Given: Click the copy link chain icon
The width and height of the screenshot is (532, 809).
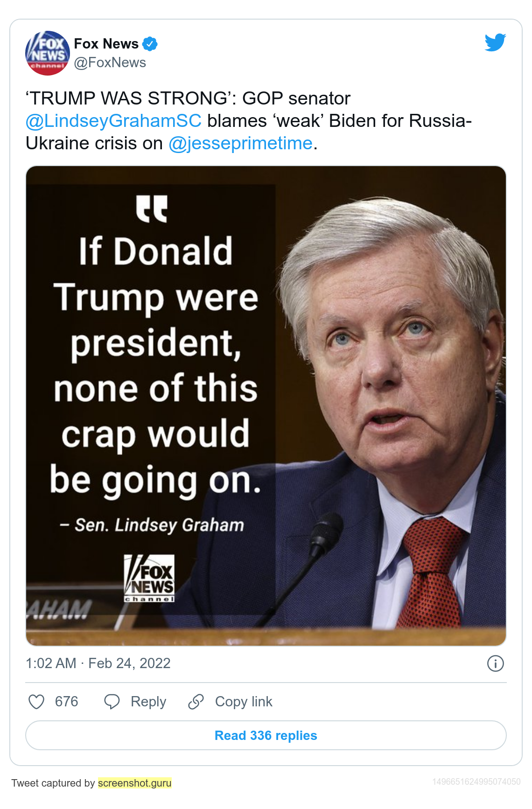Looking at the screenshot, I should click(196, 701).
